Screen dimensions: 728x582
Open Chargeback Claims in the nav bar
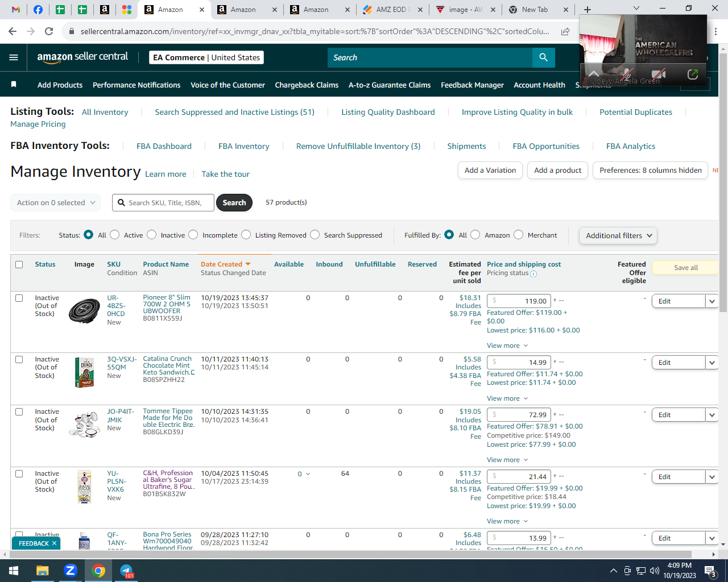(307, 85)
